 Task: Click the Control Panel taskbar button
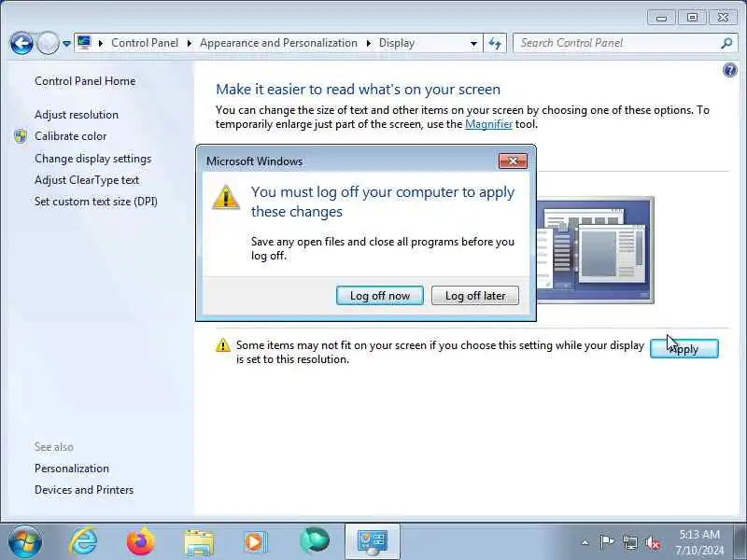pos(373,542)
